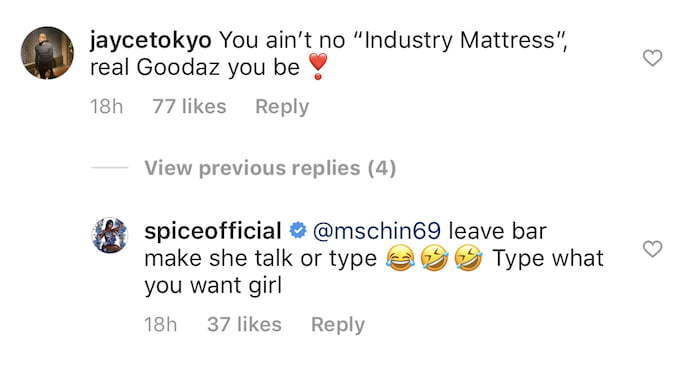Viewport: 700px width, 373px height.
Task: Visit the spiceofficial username profile
Action: 213,231
